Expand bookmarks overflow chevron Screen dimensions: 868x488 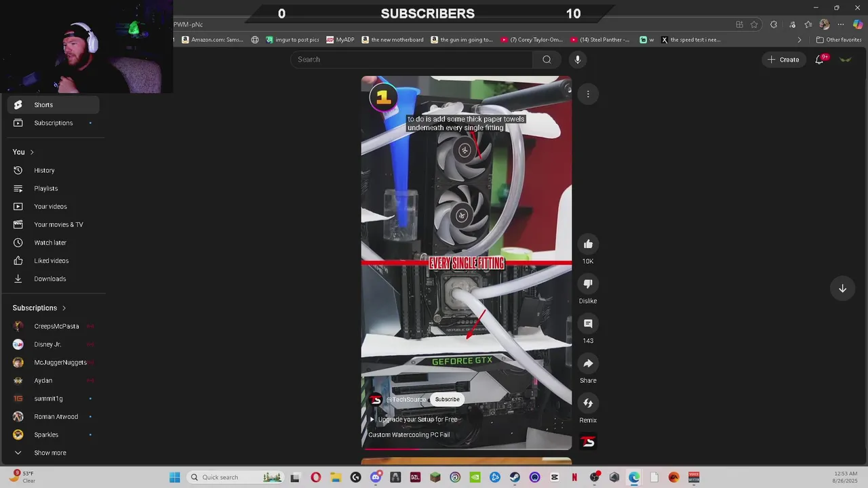[799, 40]
